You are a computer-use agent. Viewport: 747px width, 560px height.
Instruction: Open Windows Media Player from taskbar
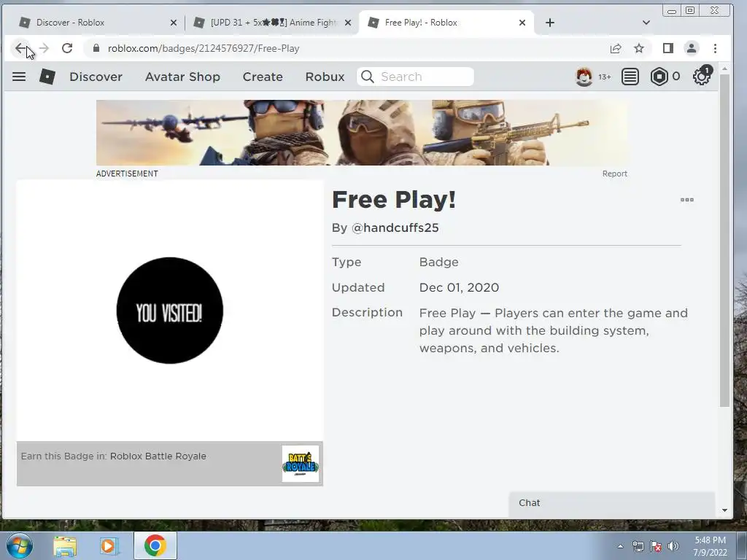click(x=108, y=546)
